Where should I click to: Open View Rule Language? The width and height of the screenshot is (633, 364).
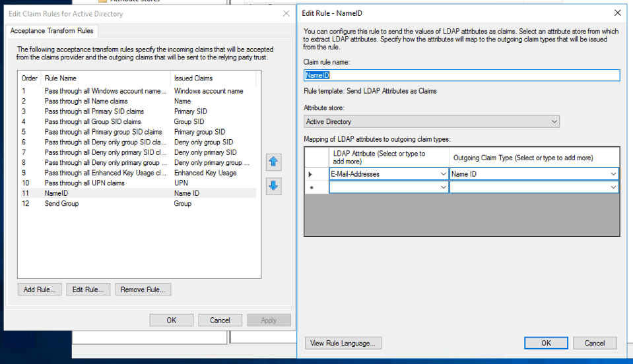(343, 343)
